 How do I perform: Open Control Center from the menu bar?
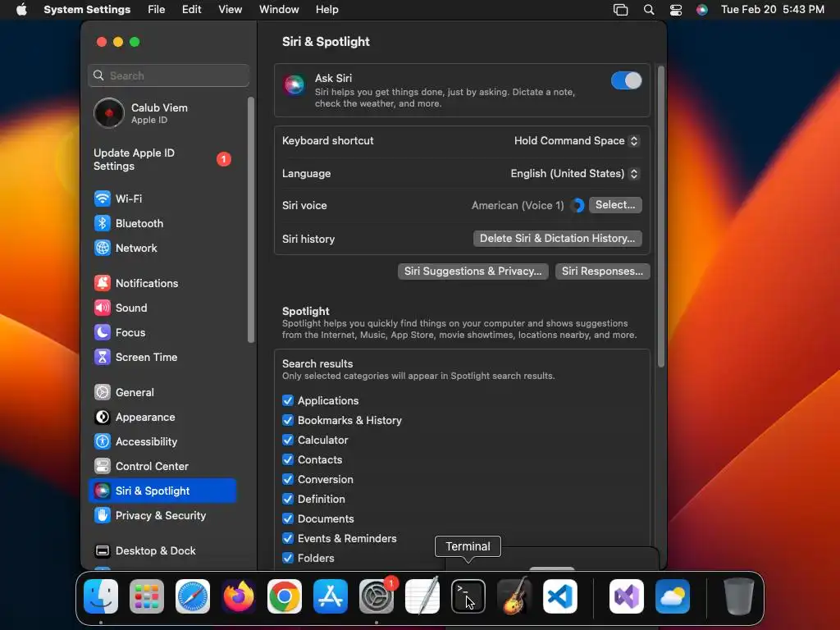click(676, 10)
